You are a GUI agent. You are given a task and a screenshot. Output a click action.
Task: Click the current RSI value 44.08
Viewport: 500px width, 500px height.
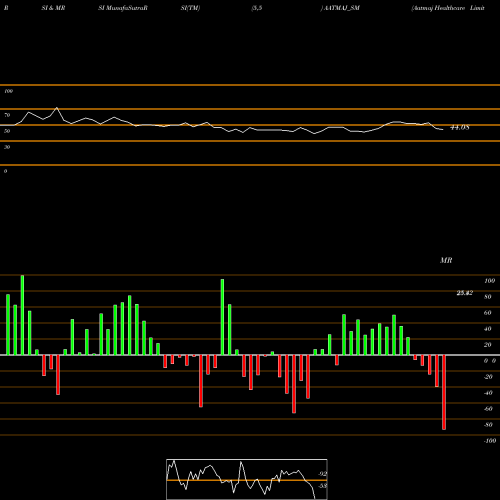(x=460, y=127)
